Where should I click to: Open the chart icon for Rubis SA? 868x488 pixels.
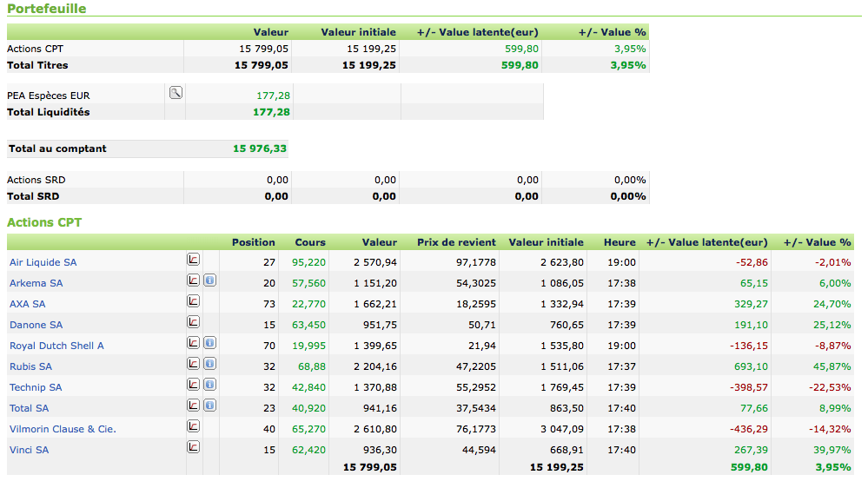point(194,364)
